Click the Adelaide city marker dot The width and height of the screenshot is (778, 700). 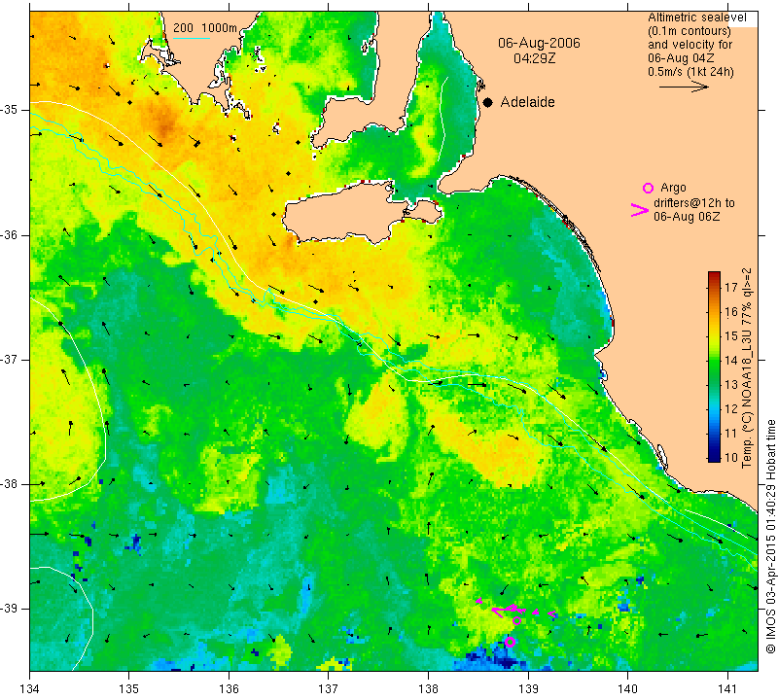[488, 103]
